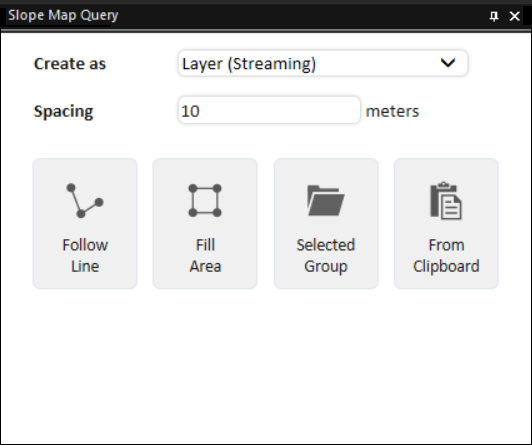
Task: Focus the Spacing input field
Action: click(269, 110)
